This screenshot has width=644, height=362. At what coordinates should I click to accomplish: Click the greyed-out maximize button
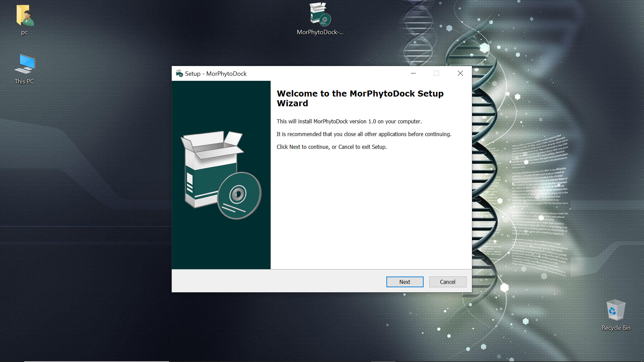(x=436, y=73)
